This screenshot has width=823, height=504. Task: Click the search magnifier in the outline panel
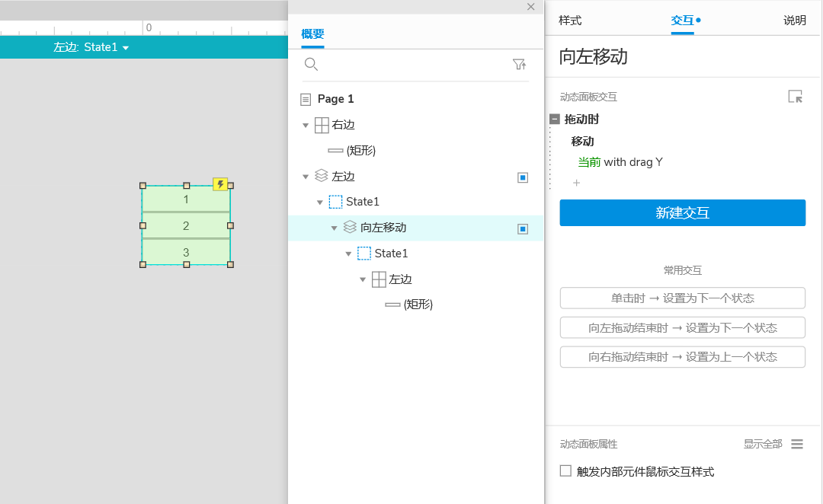311,65
